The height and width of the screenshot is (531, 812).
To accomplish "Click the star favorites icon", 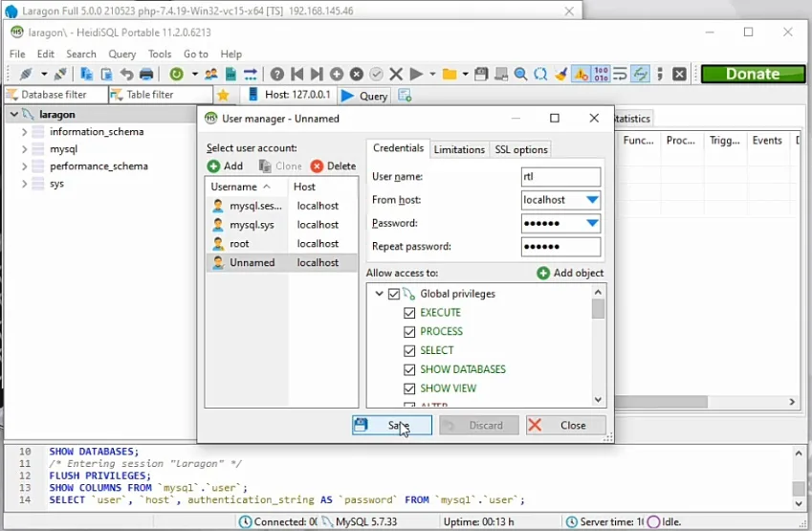I will [223, 95].
